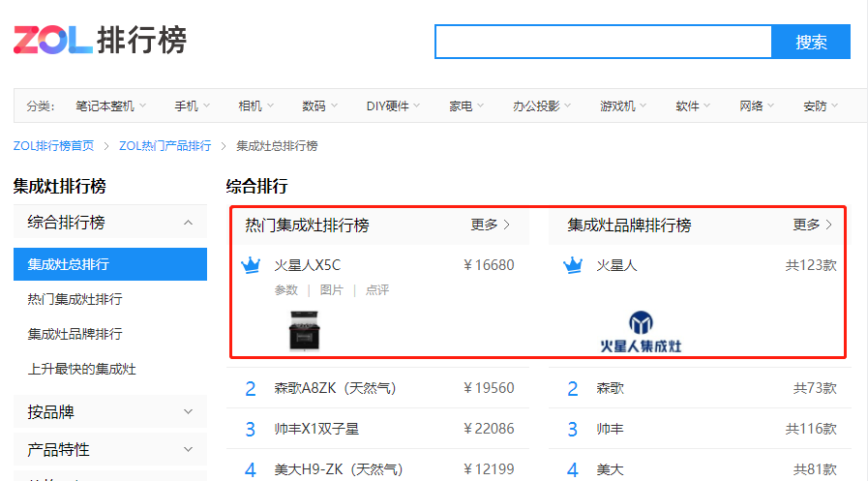The width and height of the screenshot is (868, 481).
Task: Click the 共116款 count text
Action: click(811, 429)
